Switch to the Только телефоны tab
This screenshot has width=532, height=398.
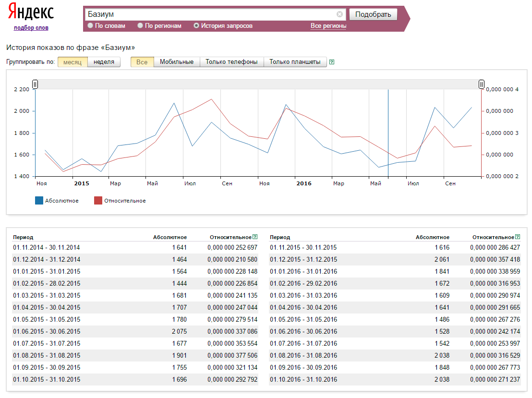(x=232, y=62)
